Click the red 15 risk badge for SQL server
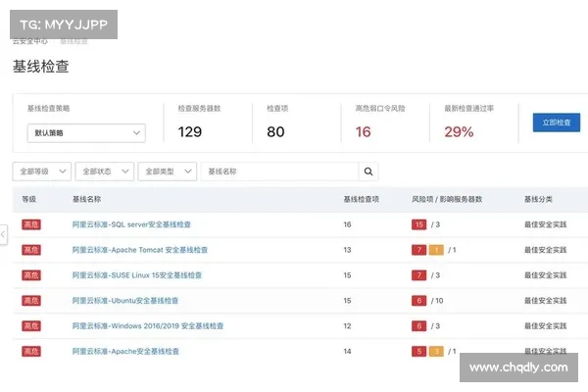Image resolution: width=588 pixels, height=392 pixels. [x=418, y=224]
